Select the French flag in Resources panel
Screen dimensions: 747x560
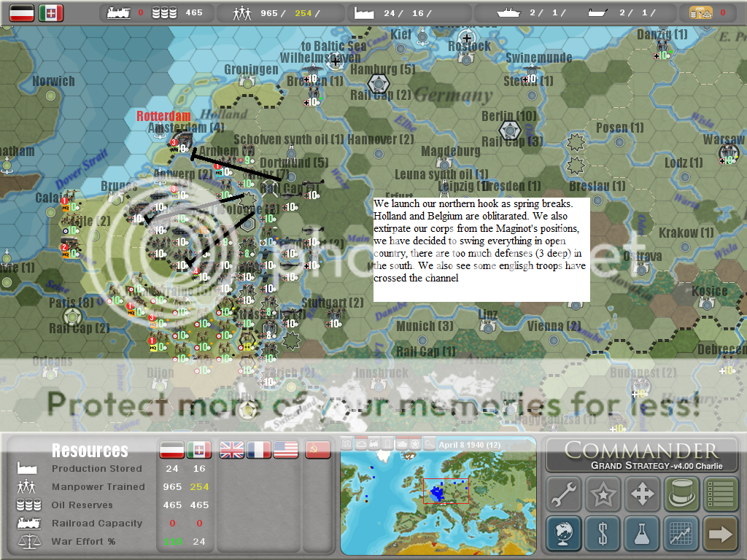(259, 450)
